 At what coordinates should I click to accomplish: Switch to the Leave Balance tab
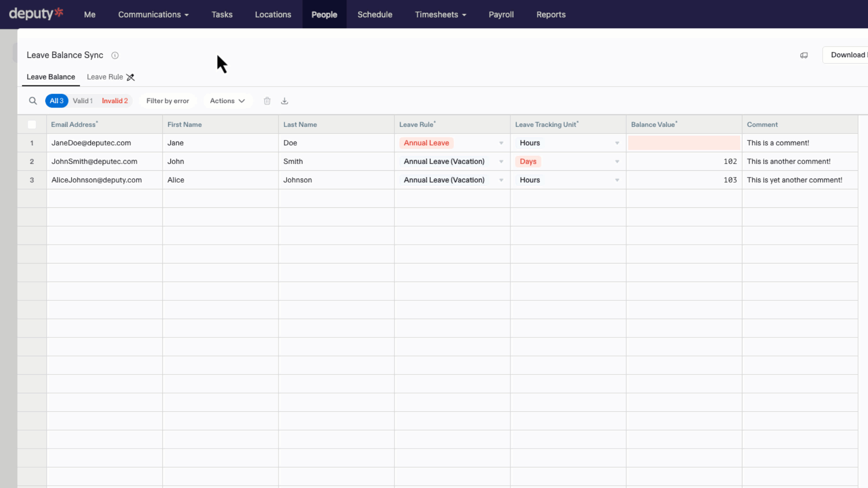click(x=51, y=77)
